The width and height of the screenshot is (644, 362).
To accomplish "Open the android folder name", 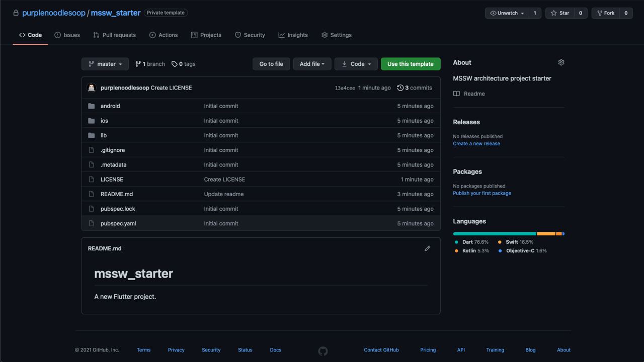I will coord(110,106).
